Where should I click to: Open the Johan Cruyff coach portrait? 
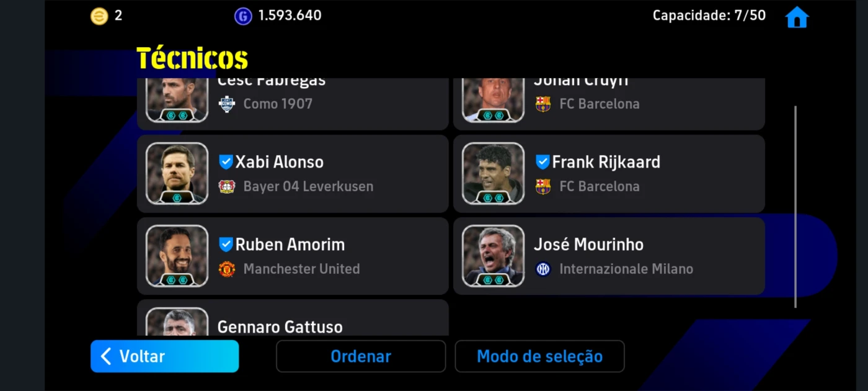494,99
